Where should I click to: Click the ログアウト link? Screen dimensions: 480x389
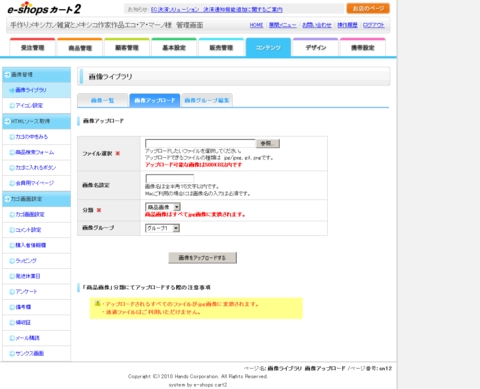pyautogui.click(x=374, y=25)
